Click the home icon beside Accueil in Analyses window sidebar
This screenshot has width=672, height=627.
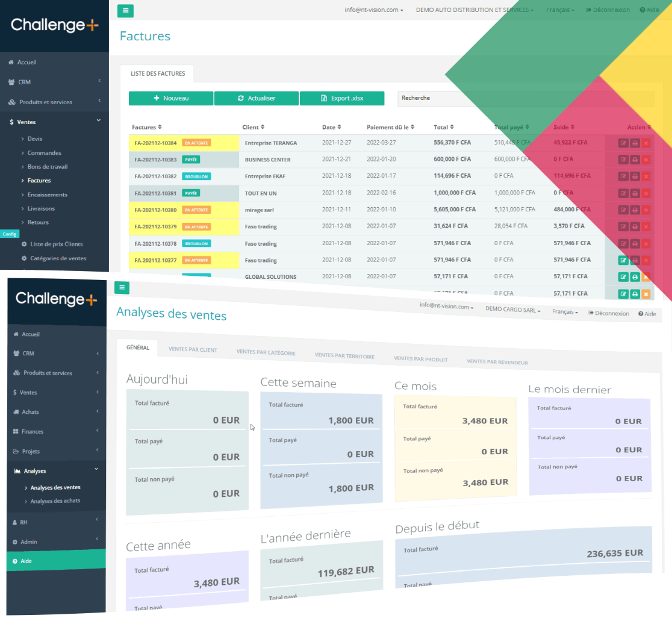16,334
